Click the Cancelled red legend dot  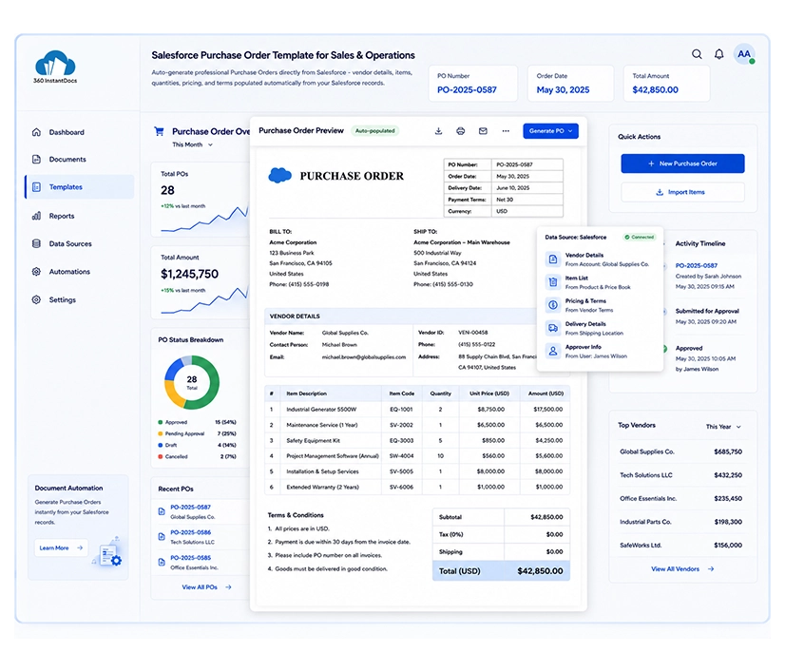[x=161, y=456]
